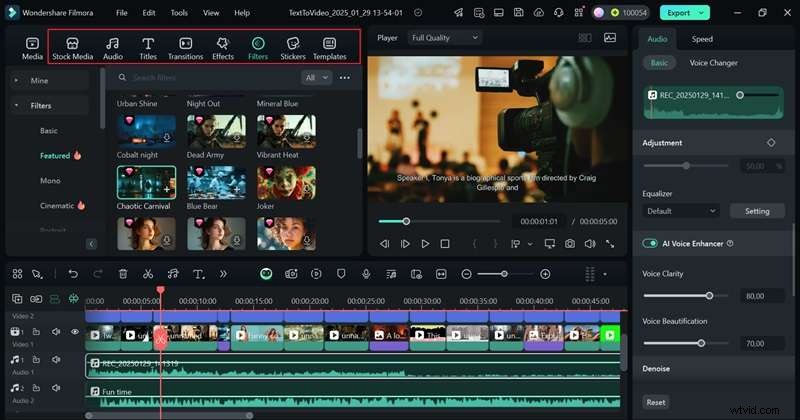
Task: Toggle the AI Voice Enhancer switch
Action: [x=651, y=243]
